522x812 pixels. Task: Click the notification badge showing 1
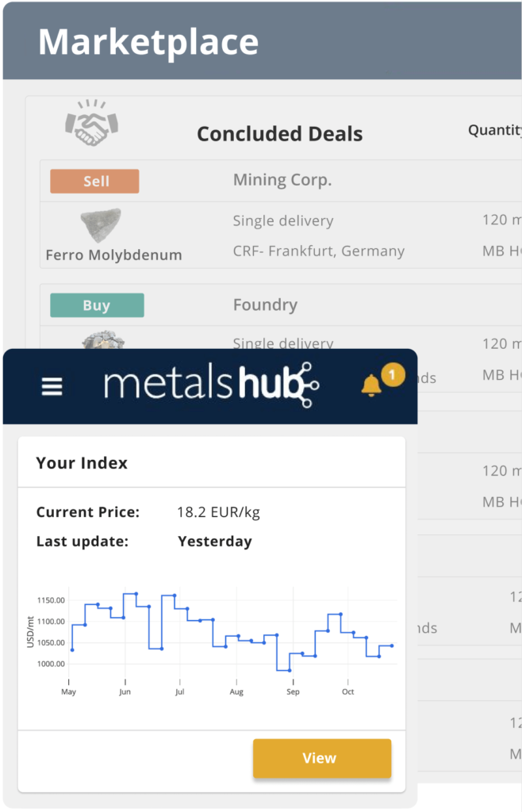[393, 374]
